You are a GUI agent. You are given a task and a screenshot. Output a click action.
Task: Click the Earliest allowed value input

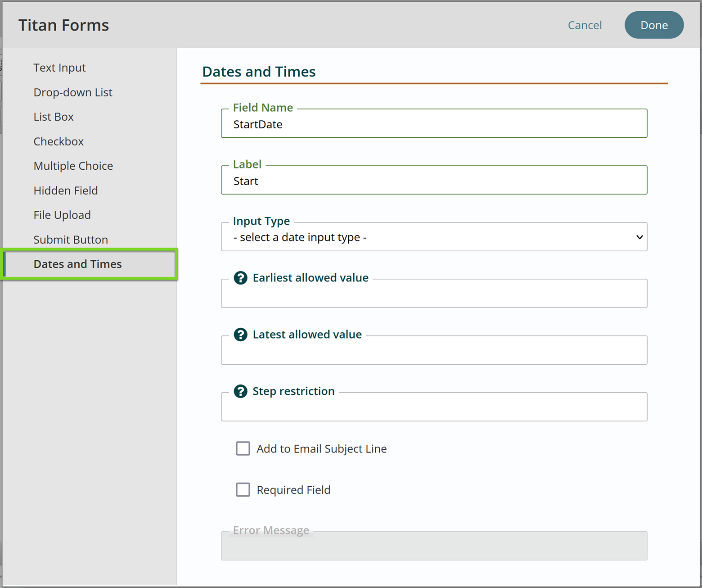[x=434, y=294]
